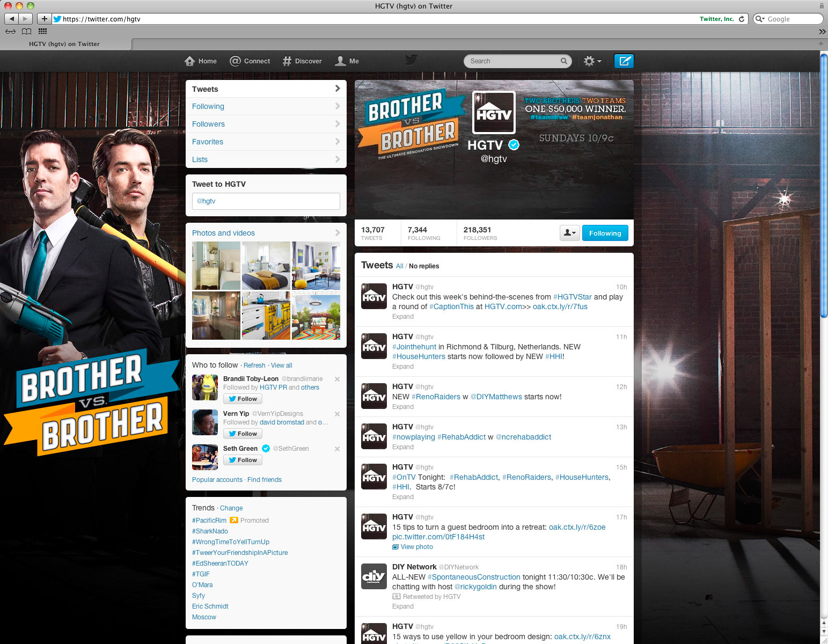Click the Tweet to HGTV text box
Viewport: 828px width, 644px height.
point(266,201)
